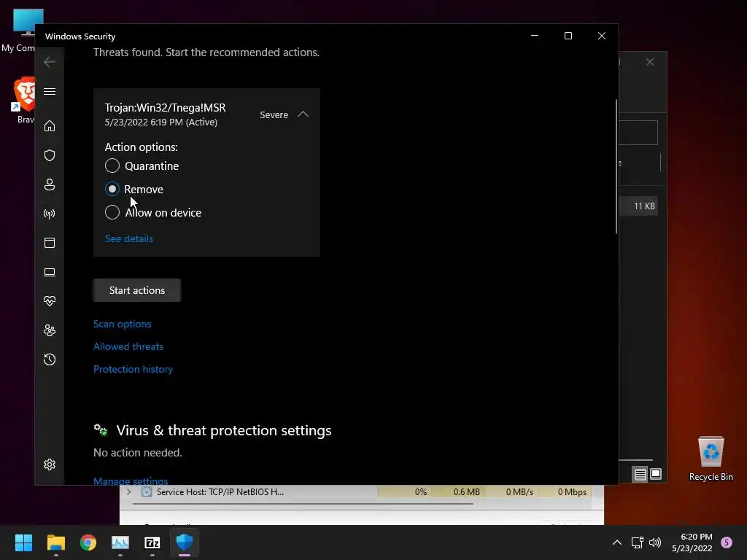Open Manage settings link

pyautogui.click(x=131, y=481)
